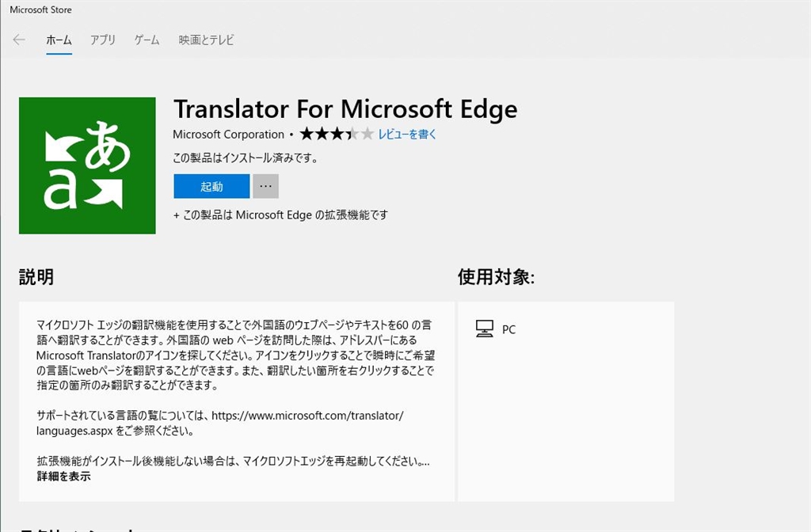Click the third rating star
Image resolution: width=811 pixels, height=532 pixels.
[337, 134]
